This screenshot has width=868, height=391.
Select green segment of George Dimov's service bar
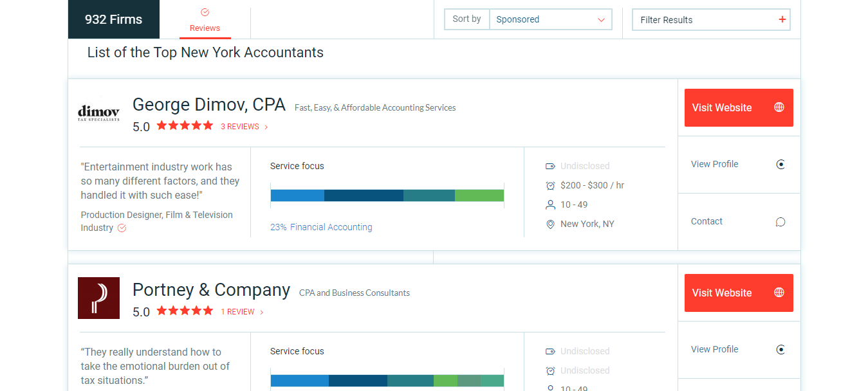pyautogui.click(x=479, y=195)
